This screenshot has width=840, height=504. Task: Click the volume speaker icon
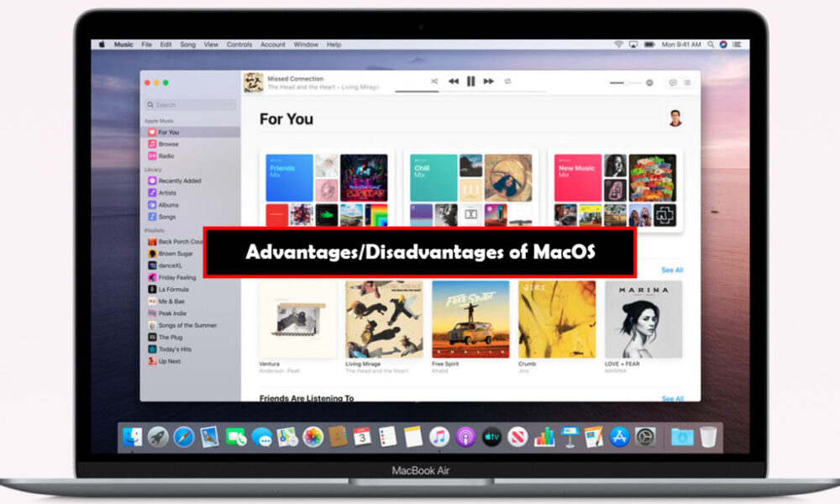tap(651, 81)
